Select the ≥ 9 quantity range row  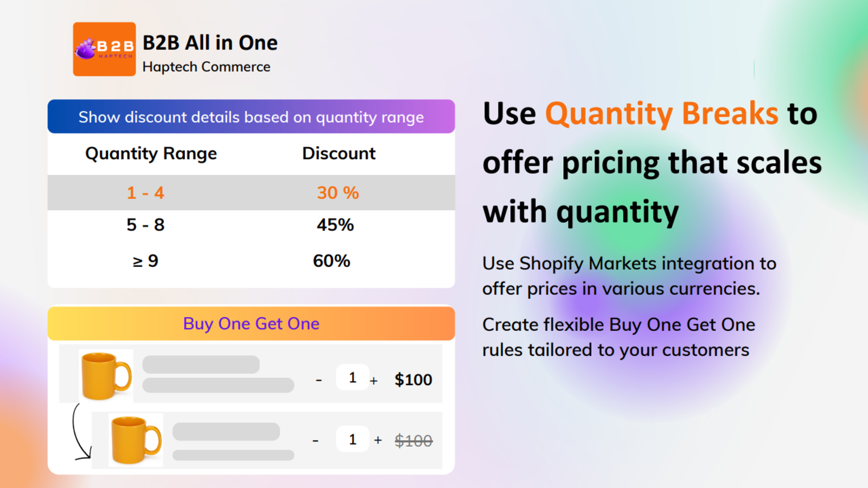[x=251, y=261]
